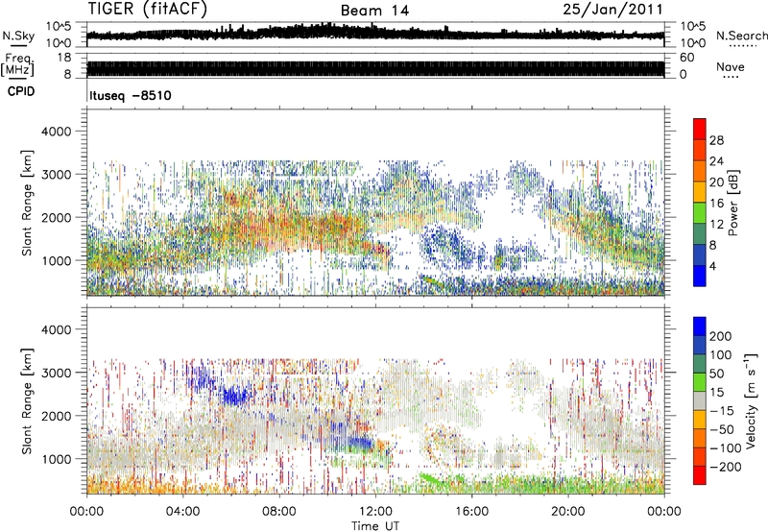Screen dimensions: 768x532
Task: Click the 08:00 time tick label
Action: tap(279, 512)
